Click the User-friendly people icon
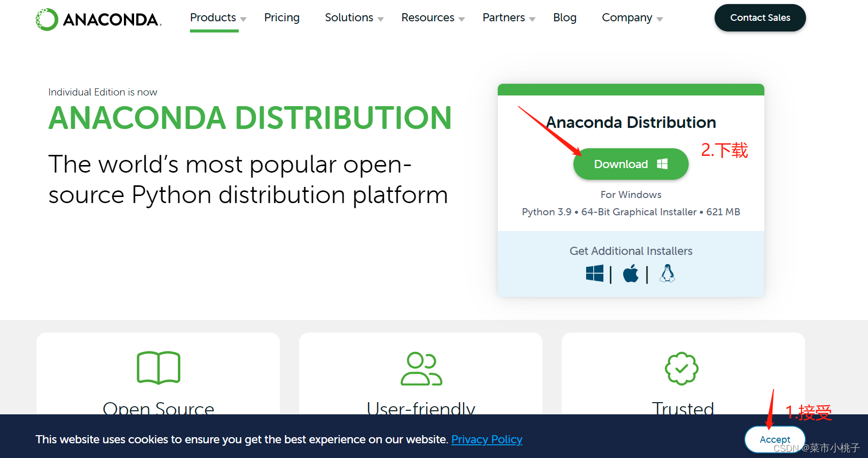The width and height of the screenshot is (868, 458). [x=421, y=369]
